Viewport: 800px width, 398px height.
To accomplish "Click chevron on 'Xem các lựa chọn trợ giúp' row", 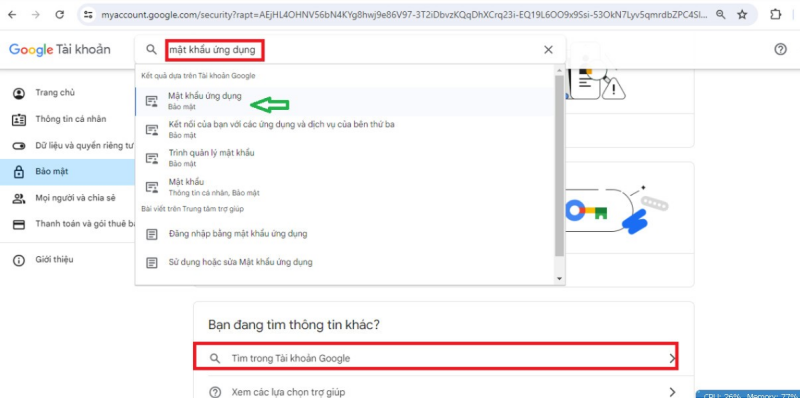I will tap(672, 392).
